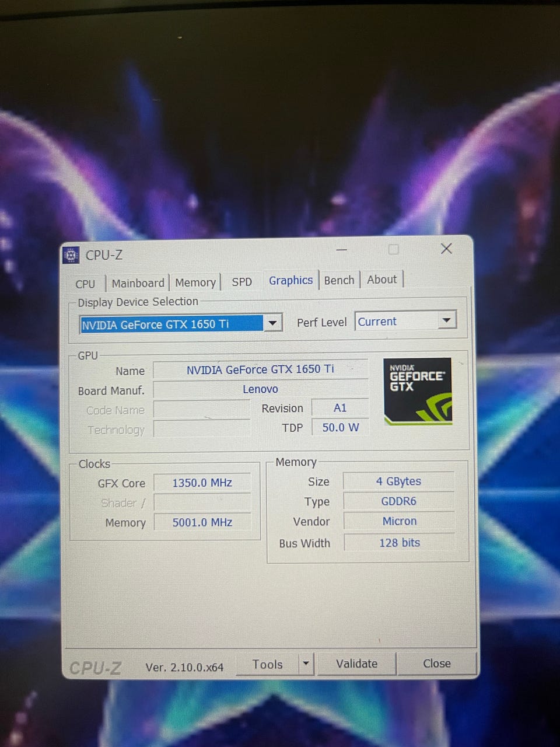Click the TDP value 50.0 W
This screenshot has height=747, width=560.
[x=340, y=428]
